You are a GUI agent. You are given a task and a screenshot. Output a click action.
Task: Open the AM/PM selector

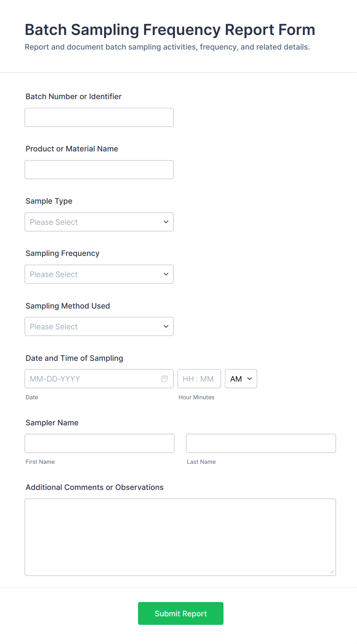[x=241, y=378]
